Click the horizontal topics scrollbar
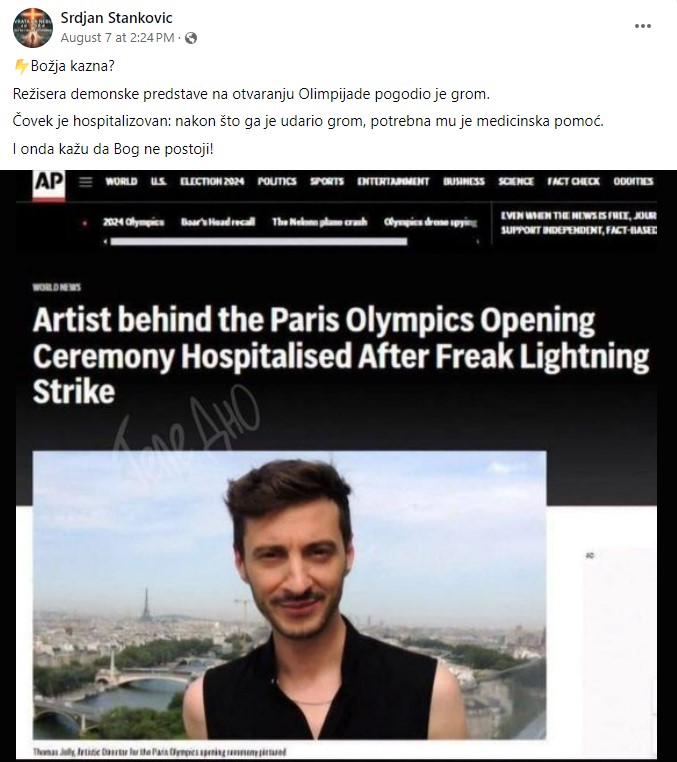 tap(259, 242)
